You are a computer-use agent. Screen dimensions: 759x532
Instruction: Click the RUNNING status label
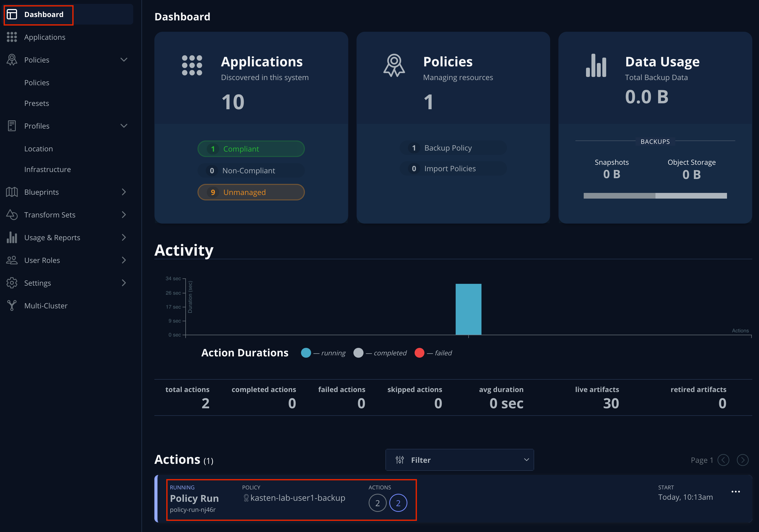[x=182, y=487]
